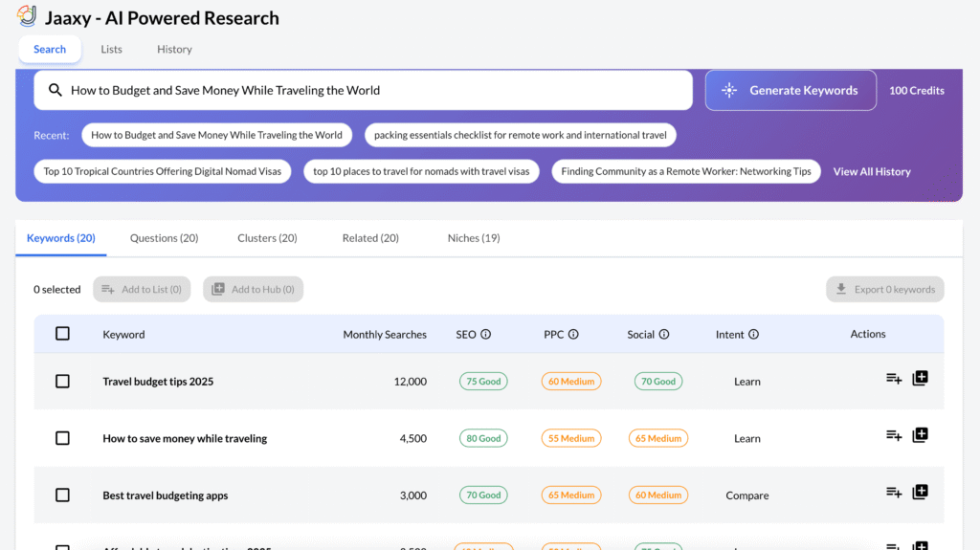Add 'How to save money while traveling' to hub
This screenshot has width=980, height=550.
click(x=920, y=435)
